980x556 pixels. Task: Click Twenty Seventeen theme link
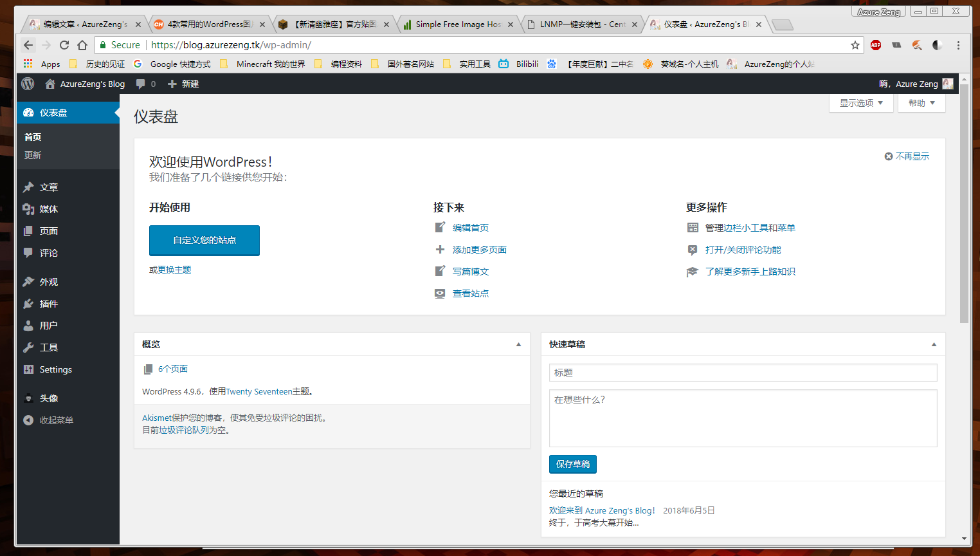coord(259,391)
